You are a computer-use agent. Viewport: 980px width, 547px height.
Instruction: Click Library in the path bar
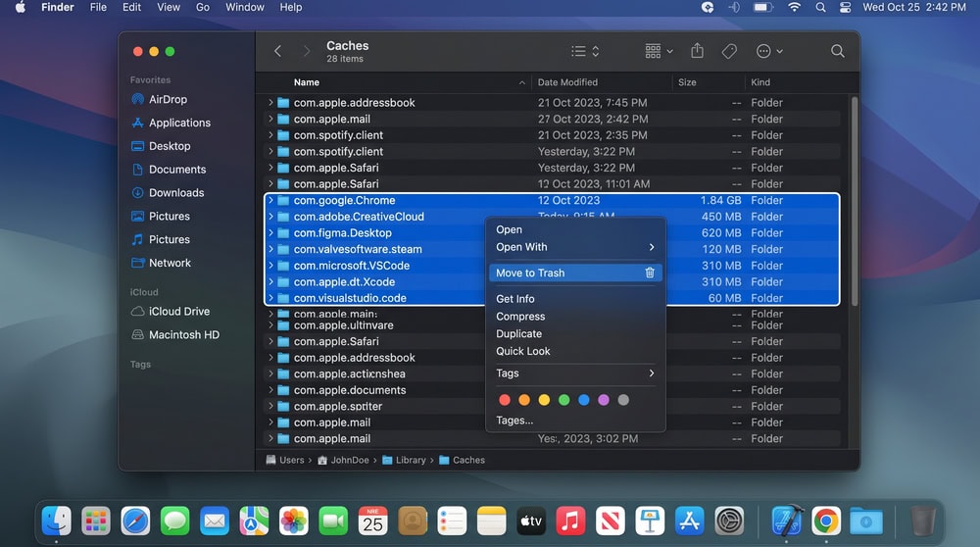405,460
